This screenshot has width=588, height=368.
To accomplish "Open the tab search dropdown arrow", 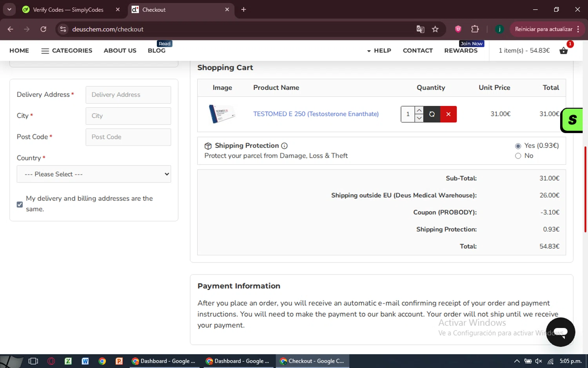I will tap(9, 9).
